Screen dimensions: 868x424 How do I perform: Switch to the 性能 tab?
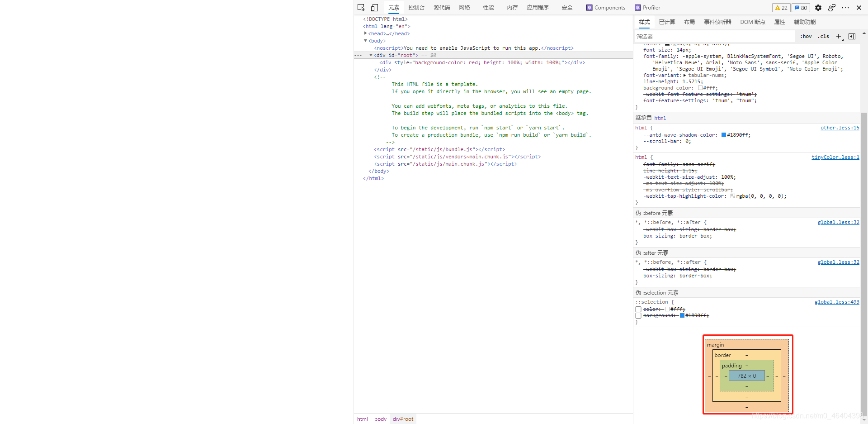tap(488, 8)
